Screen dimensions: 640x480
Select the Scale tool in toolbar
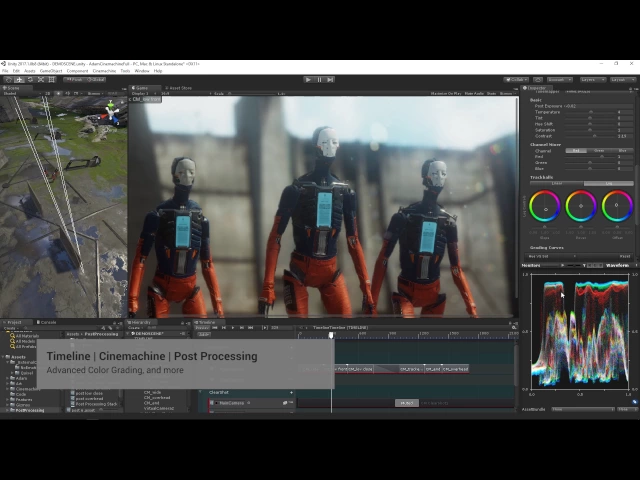(x=41, y=80)
